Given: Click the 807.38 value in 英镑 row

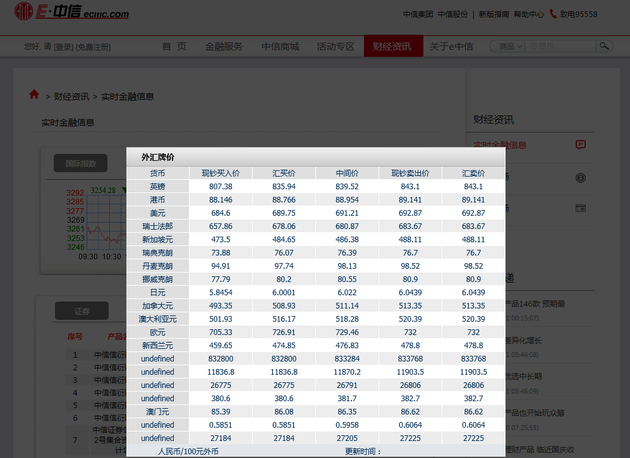Looking at the screenshot, I should click(x=221, y=186).
